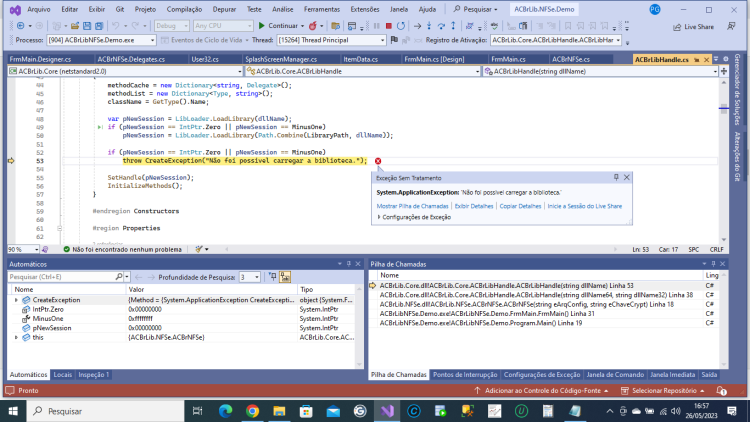Switch to the Pontos de Interrupção tab
This screenshot has height=422, width=750.
[x=465, y=375]
